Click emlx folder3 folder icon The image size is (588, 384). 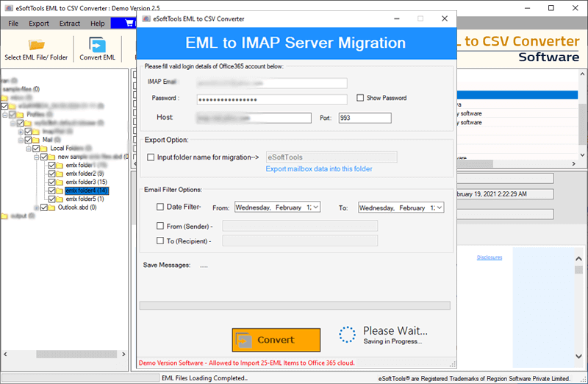coord(60,182)
